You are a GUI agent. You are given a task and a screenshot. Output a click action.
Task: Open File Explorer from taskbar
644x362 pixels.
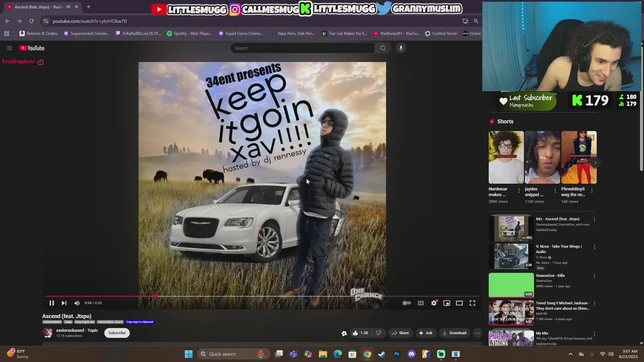pyautogui.click(x=323, y=354)
